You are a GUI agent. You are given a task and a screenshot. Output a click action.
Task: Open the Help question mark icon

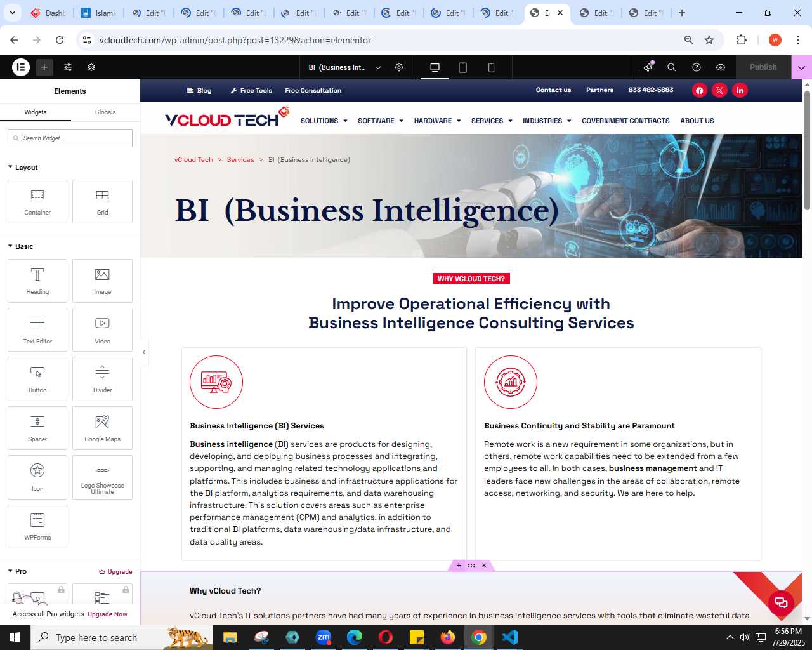coord(697,67)
